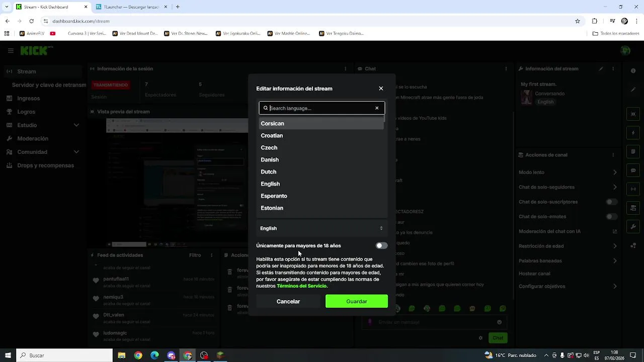Toggle Chat de solo-suscriptores switch
Screen dimensions: 644x362
point(611,202)
